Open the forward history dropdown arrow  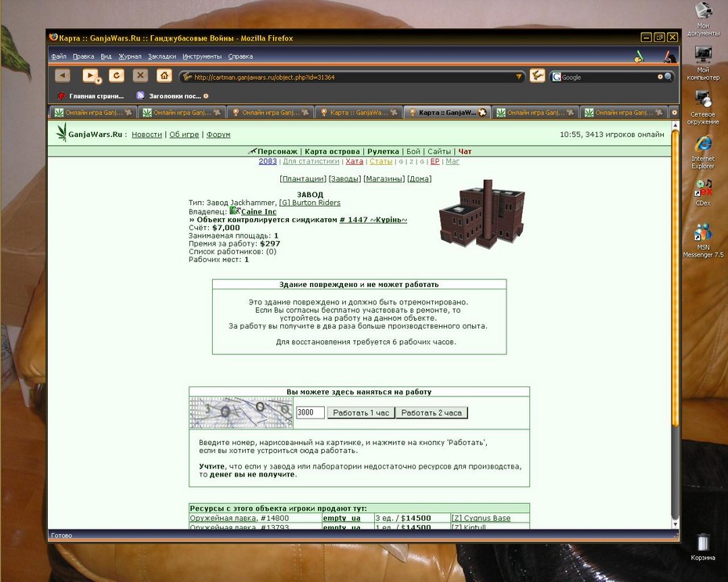pyautogui.click(x=99, y=81)
